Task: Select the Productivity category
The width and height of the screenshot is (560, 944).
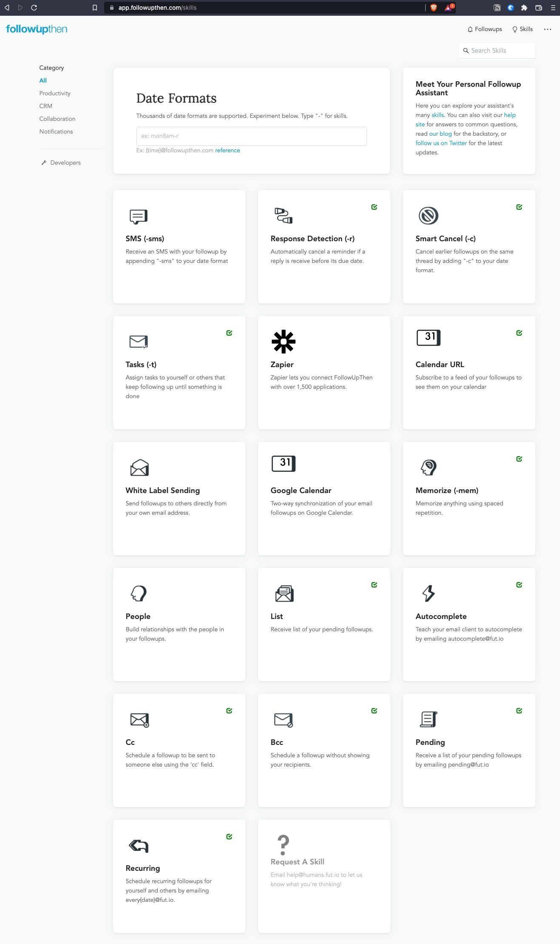Action: click(x=55, y=93)
